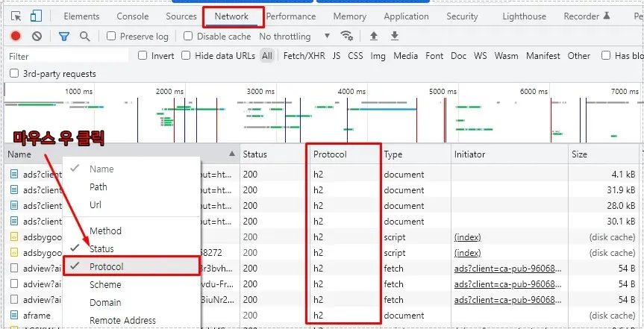Image resolution: width=644 pixels, height=329 pixels.
Task: Click the Filter text input
Action: (x=68, y=56)
